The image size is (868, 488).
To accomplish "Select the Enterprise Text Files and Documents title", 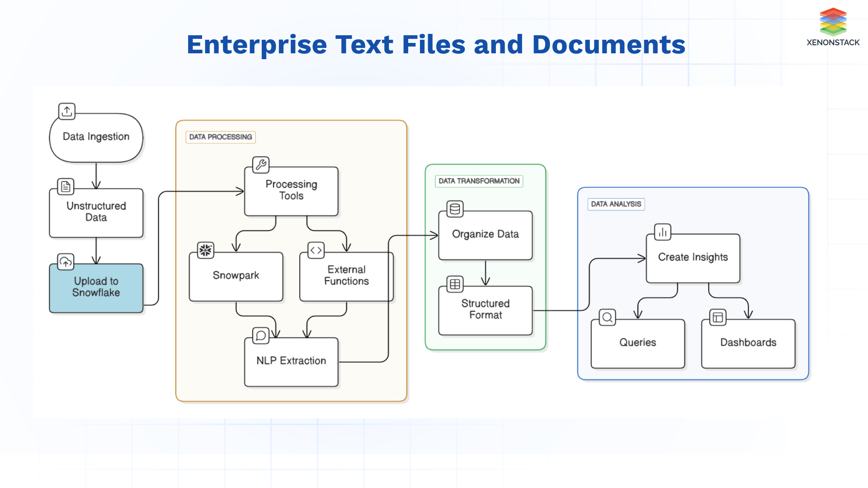I will (x=435, y=44).
